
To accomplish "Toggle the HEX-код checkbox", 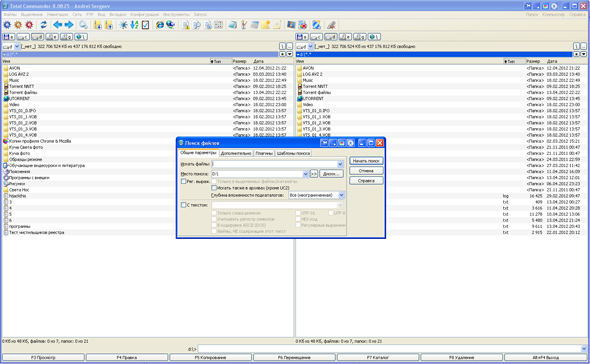I will pyautogui.click(x=298, y=219).
